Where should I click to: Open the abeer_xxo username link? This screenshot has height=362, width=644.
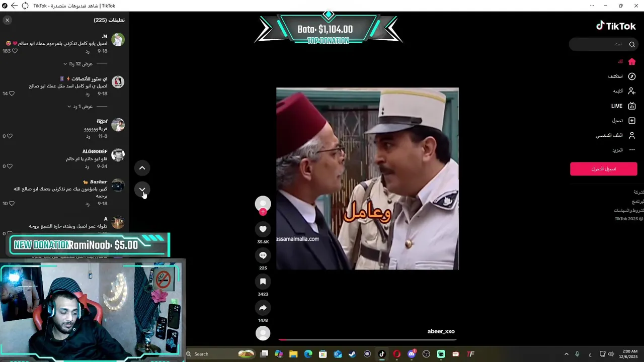coord(441,331)
